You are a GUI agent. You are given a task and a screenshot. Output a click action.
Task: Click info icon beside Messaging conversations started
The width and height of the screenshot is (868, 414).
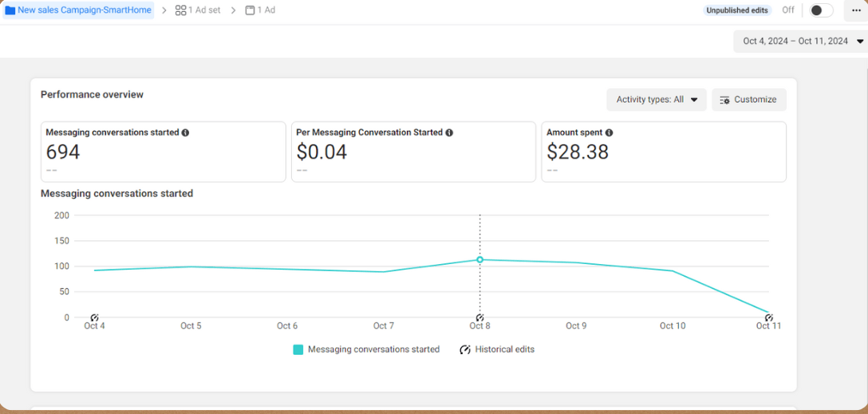185,133
